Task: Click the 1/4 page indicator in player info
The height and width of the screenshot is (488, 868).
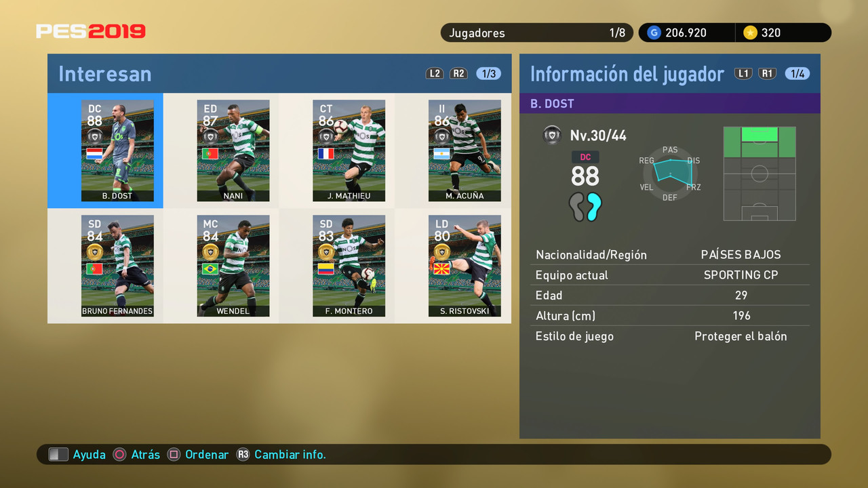Action: (x=797, y=73)
